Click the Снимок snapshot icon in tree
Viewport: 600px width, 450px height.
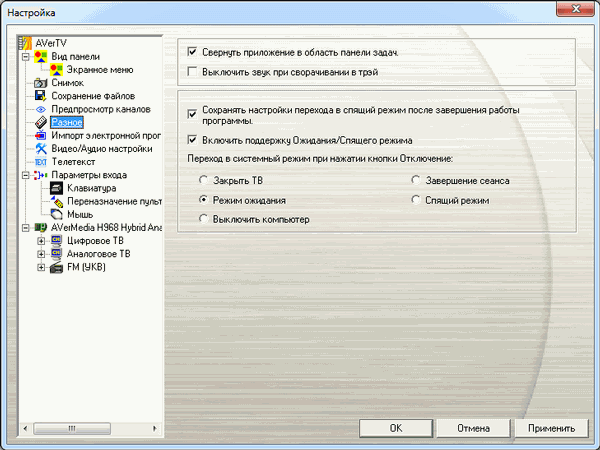click(x=41, y=83)
